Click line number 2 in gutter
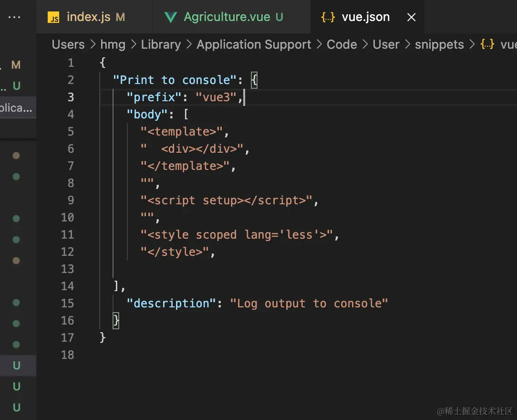Screen dimensions: 517x420 [71, 80]
